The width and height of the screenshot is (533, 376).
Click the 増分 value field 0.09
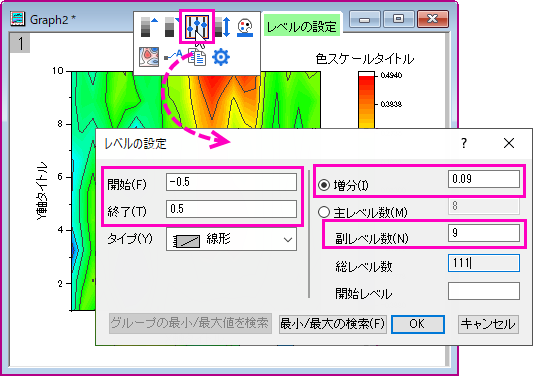pyautogui.click(x=484, y=179)
